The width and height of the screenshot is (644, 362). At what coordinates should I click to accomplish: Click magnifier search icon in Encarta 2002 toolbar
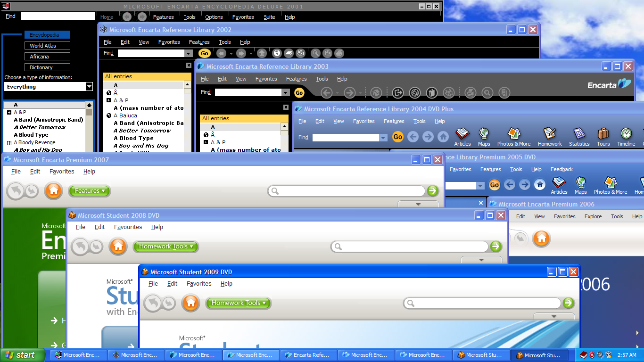[x=315, y=53]
